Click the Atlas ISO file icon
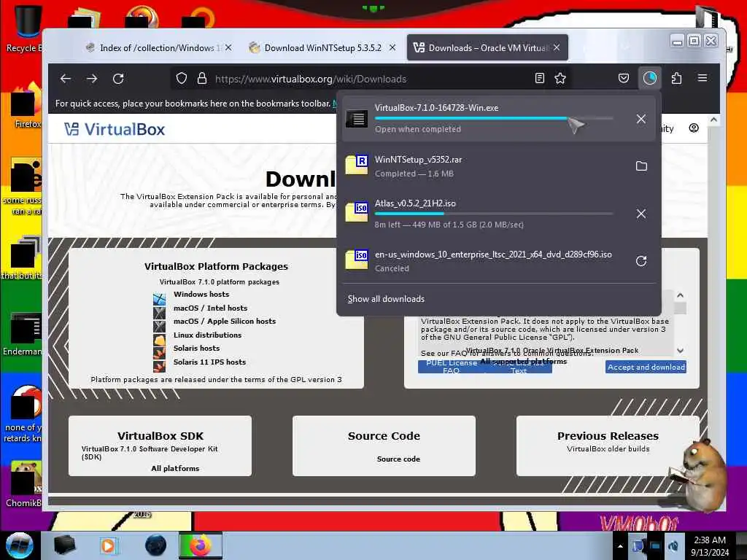 point(357,212)
